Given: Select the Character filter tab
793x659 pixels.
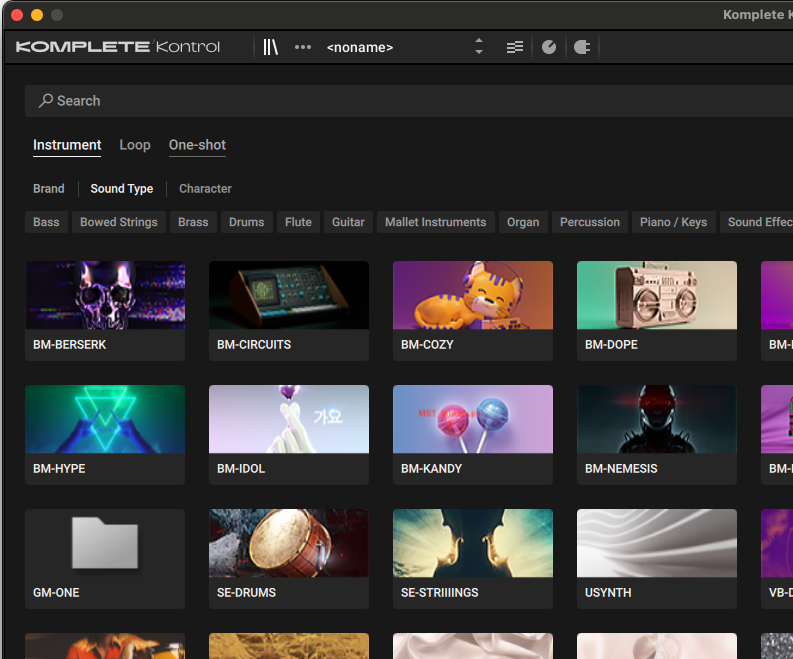Looking at the screenshot, I should [205, 189].
